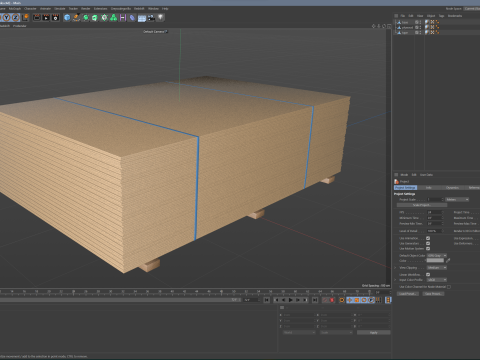Select the Spline Pen tool icon
The width and height of the screenshot is (480, 360).
pyautogui.click(x=76, y=17)
